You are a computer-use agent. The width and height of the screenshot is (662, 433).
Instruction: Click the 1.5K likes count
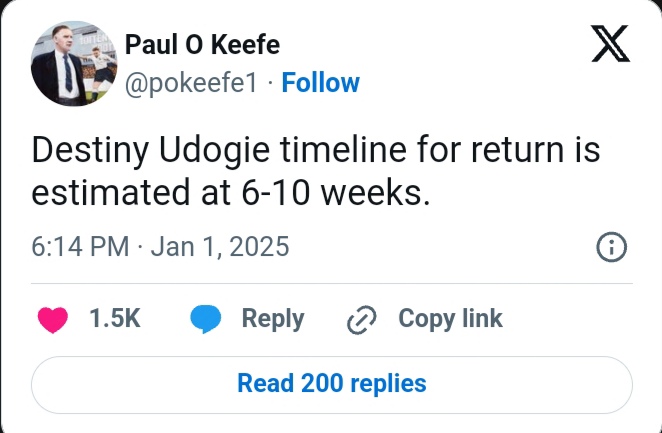[x=114, y=319]
